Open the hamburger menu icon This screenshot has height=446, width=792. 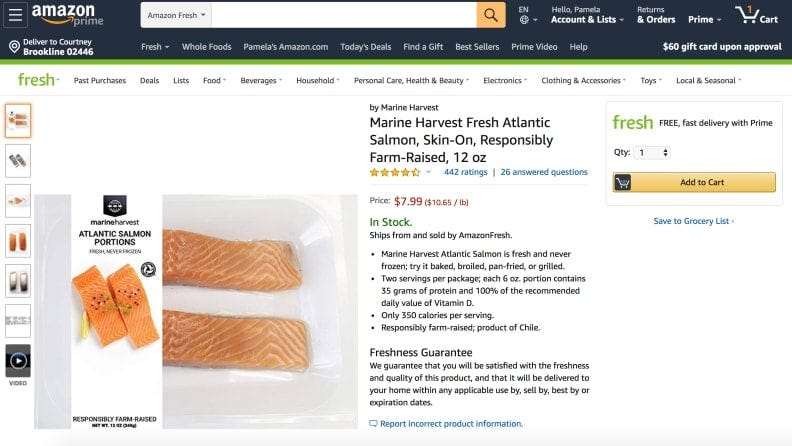(15, 15)
